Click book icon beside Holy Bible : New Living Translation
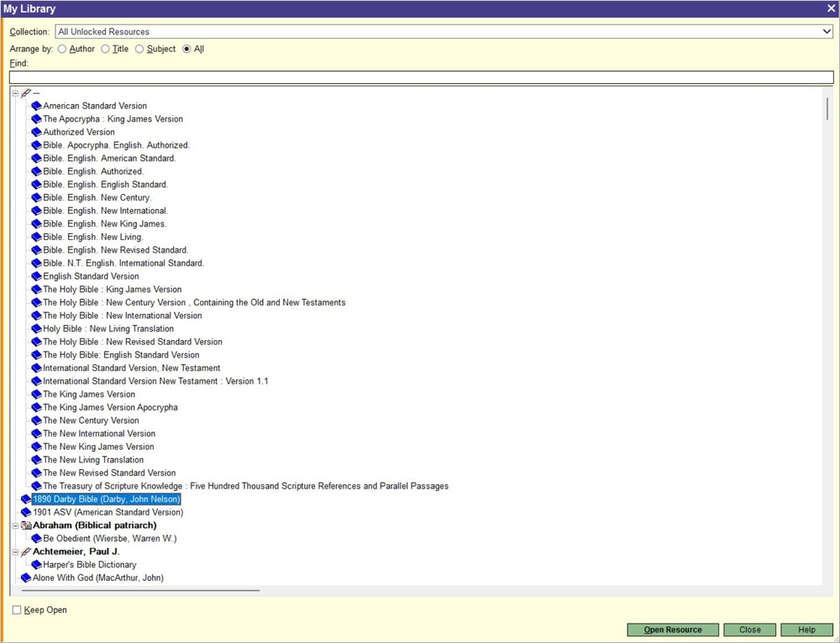 click(x=36, y=329)
